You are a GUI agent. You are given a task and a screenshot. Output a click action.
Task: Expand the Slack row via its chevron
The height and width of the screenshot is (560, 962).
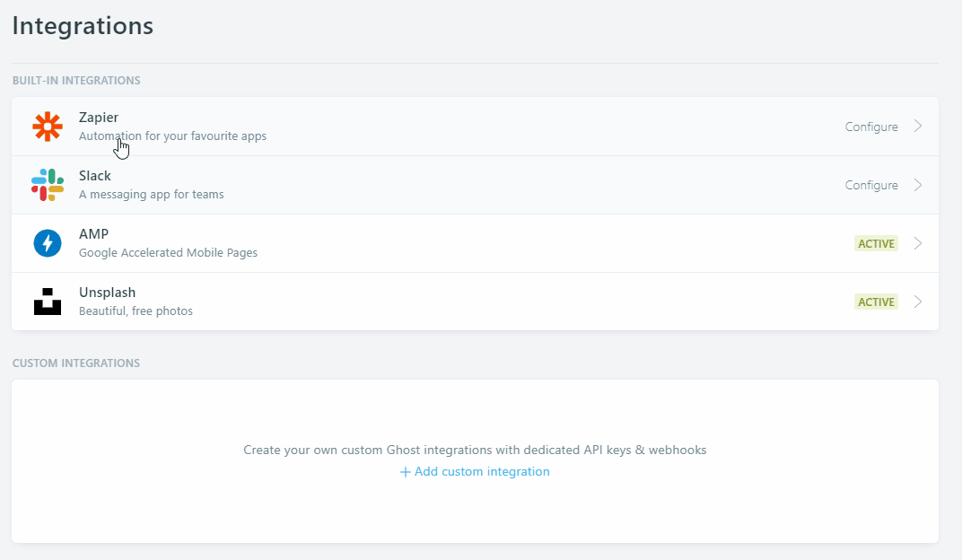[x=917, y=185]
